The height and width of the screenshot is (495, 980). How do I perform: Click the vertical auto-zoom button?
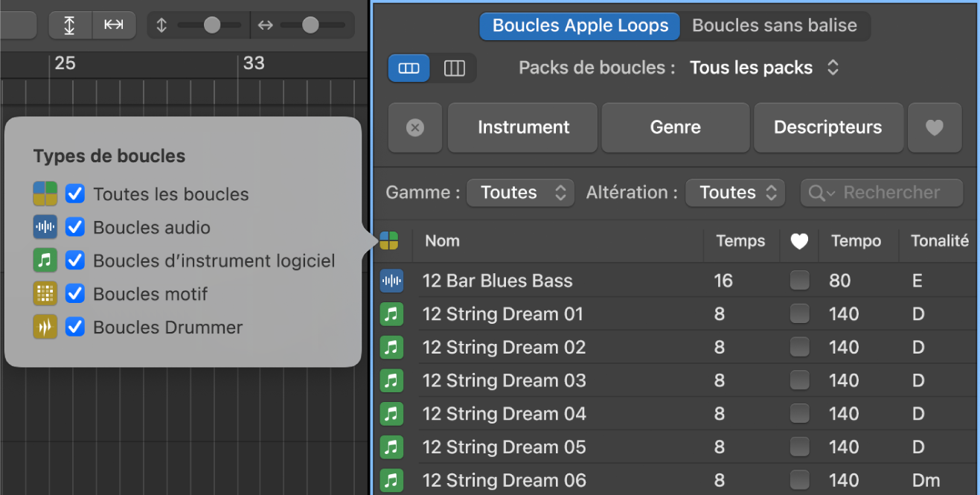[x=69, y=25]
